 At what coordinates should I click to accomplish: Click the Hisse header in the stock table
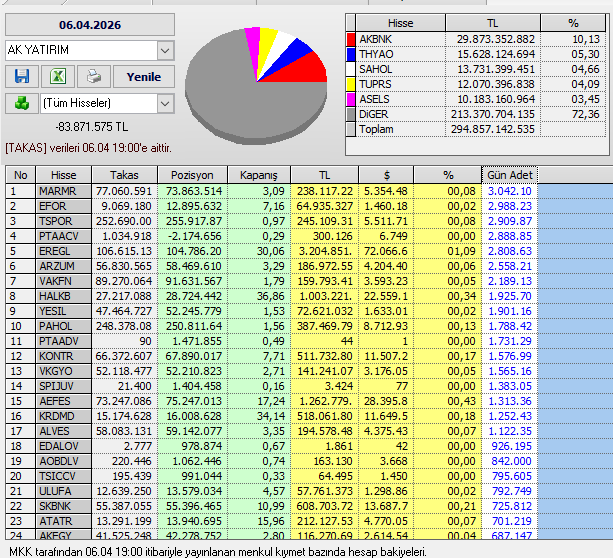click(x=64, y=175)
